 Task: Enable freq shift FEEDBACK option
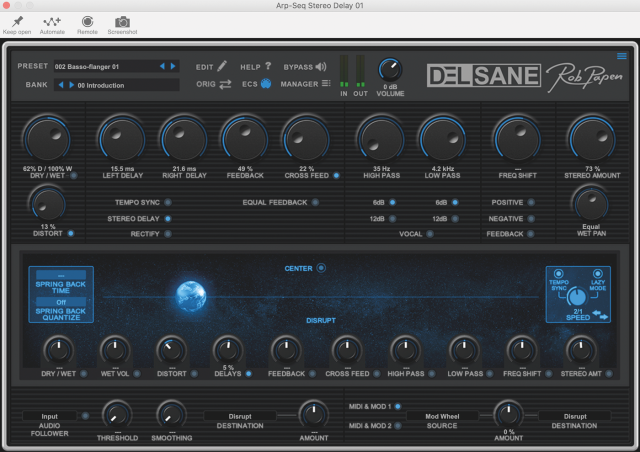pos(531,234)
